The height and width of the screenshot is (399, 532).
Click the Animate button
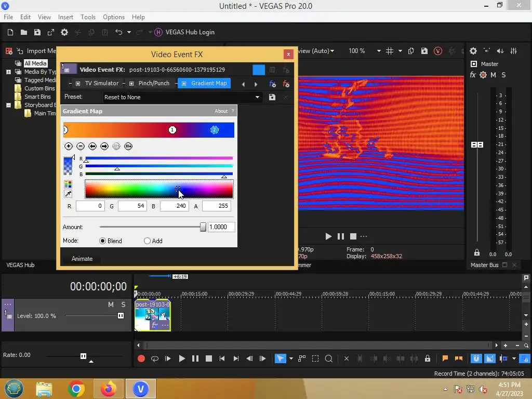82,259
